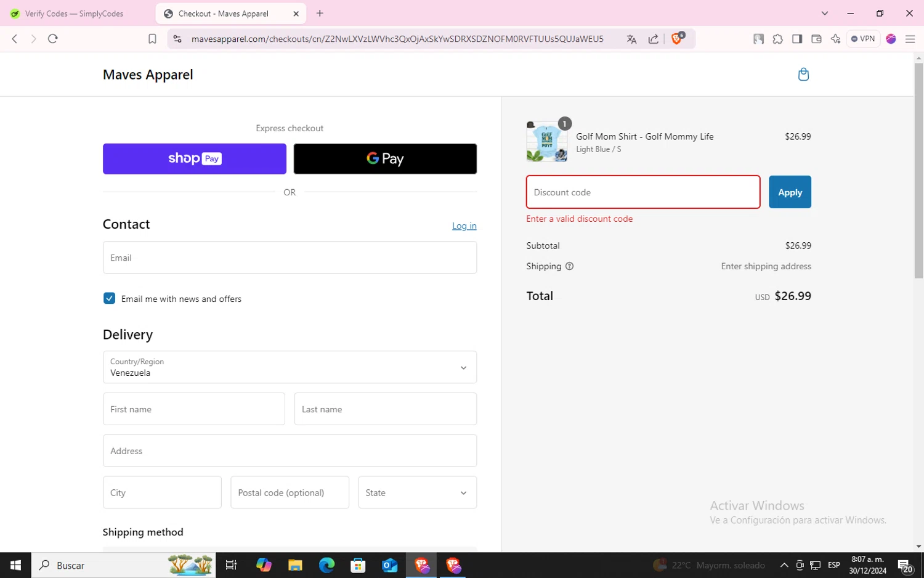
Task: Open Microsoft Store from the taskbar
Action: click(x=358, y=565)
